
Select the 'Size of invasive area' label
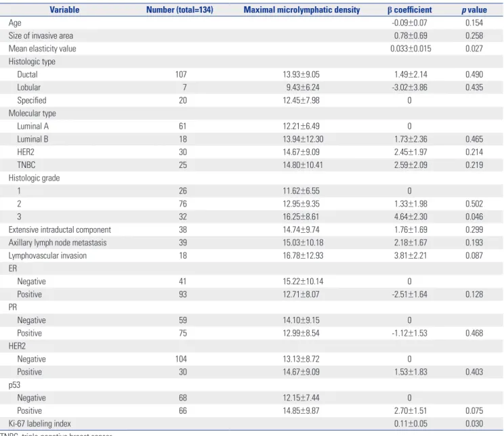[x=41, y=36]
